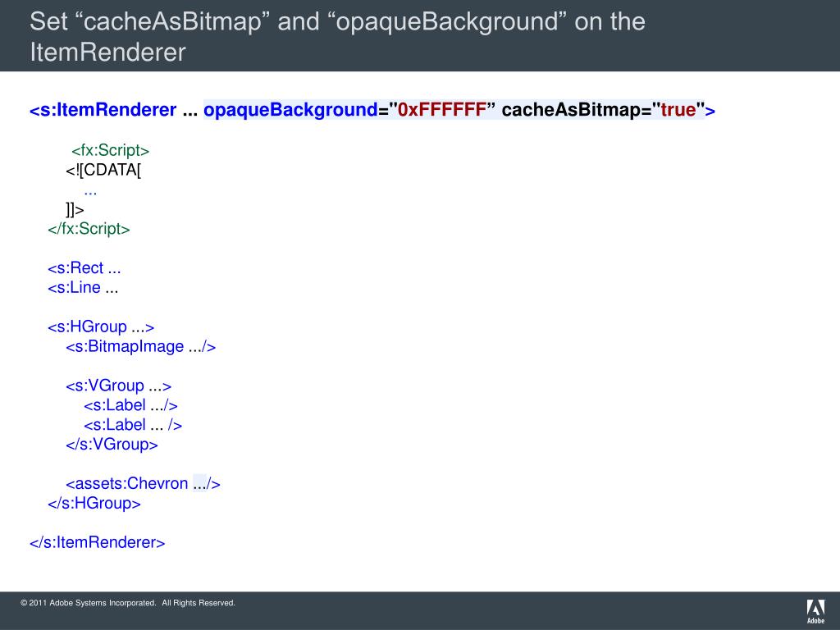Click the opening <s:ItemRenderer tag text
The height and width of the screenshot is (630, 840).
point(103,110)
